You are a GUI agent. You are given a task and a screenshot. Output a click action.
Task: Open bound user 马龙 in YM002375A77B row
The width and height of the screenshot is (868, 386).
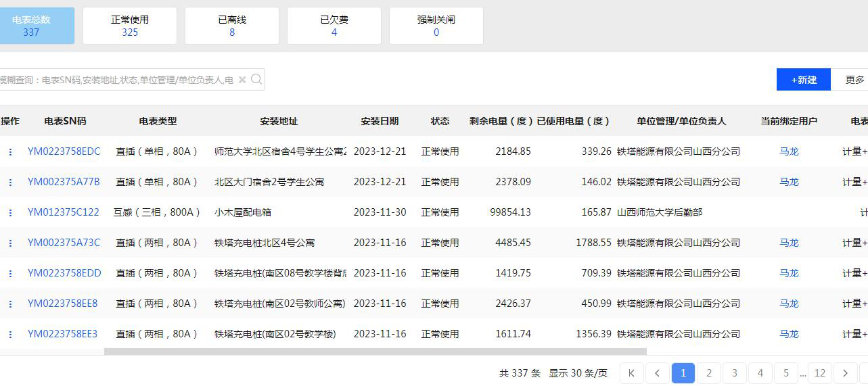click(789, 182)
